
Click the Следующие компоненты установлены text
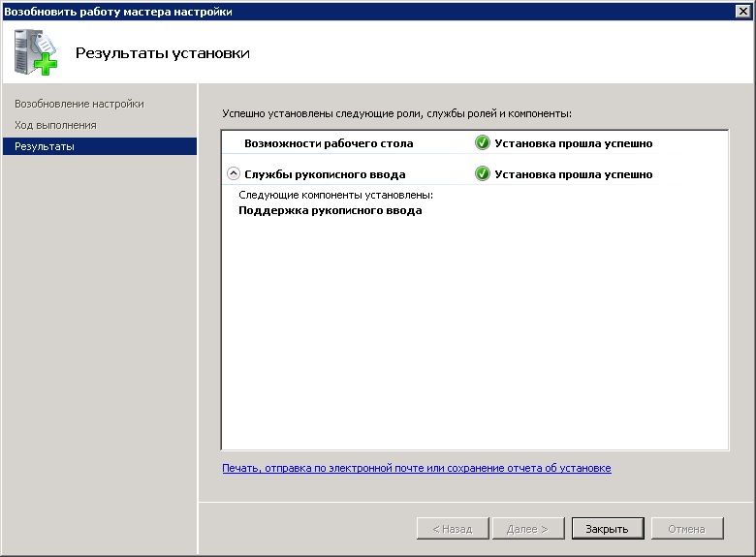point(336,195)
